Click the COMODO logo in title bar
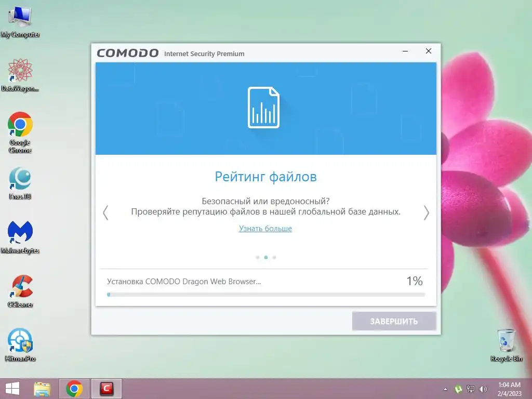This screenshot has height=399, width=532. 128,54
